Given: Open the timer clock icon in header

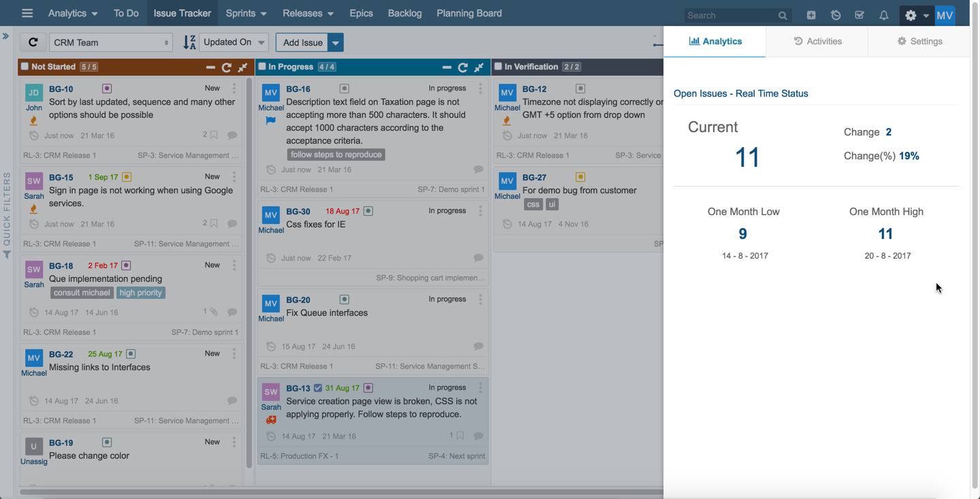Looking at the screenshot, I should click(836, 15).
